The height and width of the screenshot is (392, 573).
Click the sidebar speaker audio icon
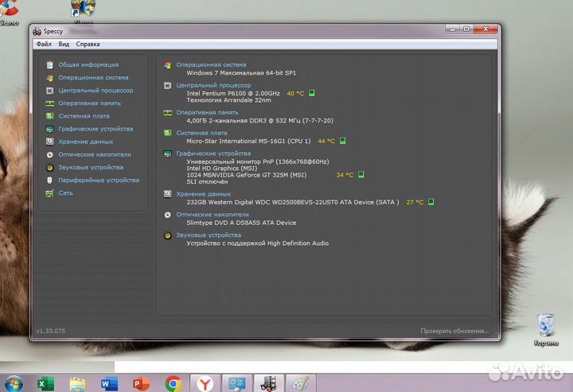click(x=49, y=168)
